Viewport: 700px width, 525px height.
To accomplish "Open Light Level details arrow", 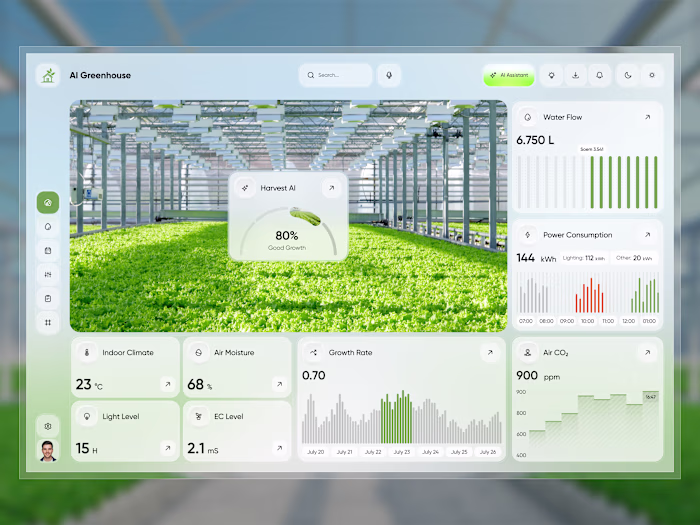I will 168,448.
